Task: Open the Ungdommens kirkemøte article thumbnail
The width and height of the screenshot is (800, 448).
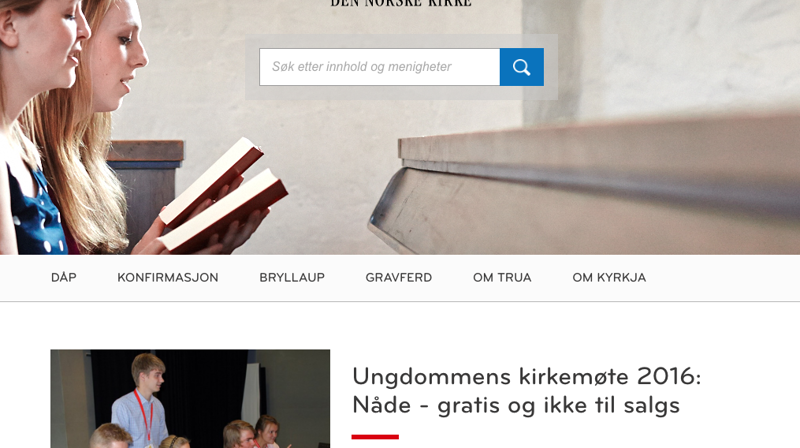Action: point(190,399)
